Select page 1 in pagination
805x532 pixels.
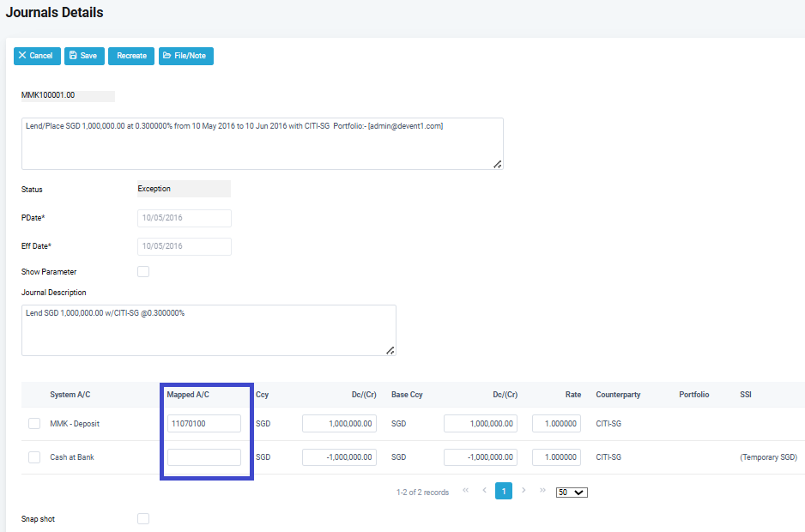tap(504, 491)
